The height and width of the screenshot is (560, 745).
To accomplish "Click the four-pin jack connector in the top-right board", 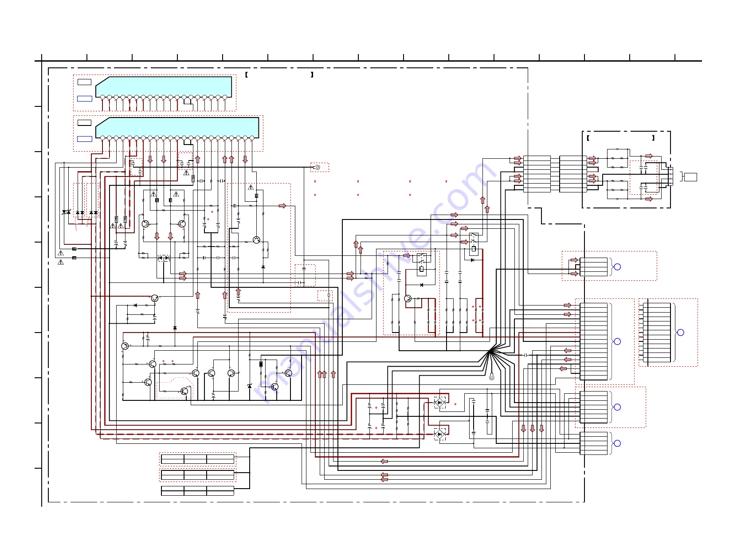I will pyautogui.click(x=670, y=176).
